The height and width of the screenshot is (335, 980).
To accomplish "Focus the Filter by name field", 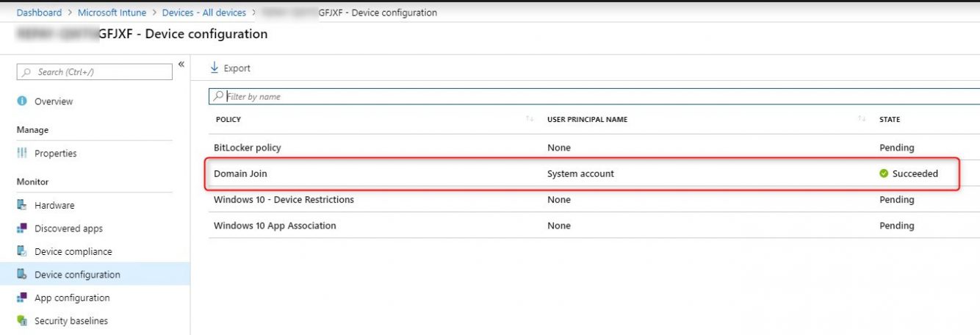I will (x=594, y=96).
